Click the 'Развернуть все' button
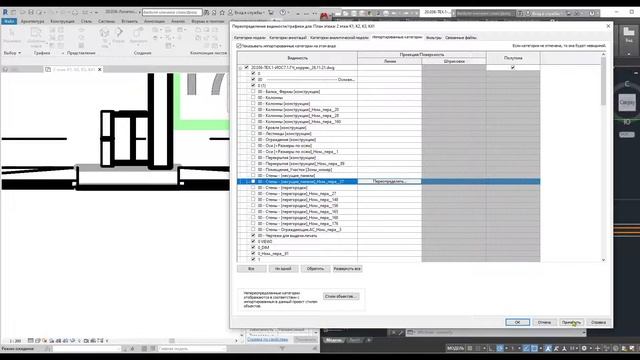The height and width of the screenshot is (360, 640). [x=347, y=269]
